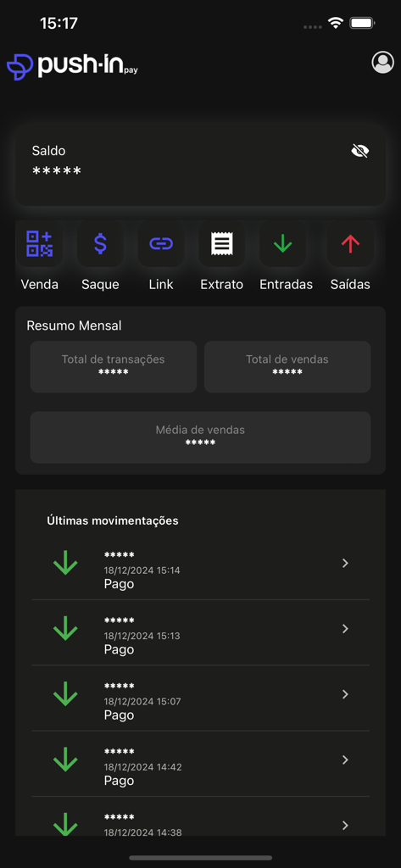Select date text 18/12/2024 14:38

143,832
